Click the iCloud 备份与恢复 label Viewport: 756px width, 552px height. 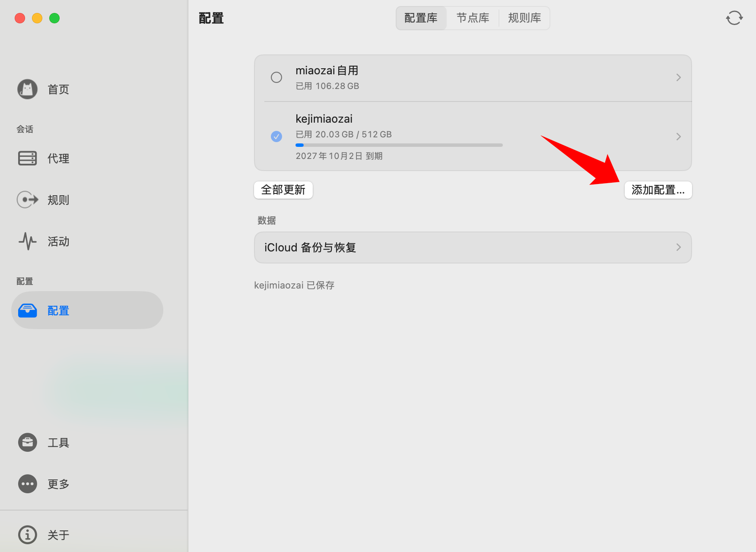pos(310,247)
